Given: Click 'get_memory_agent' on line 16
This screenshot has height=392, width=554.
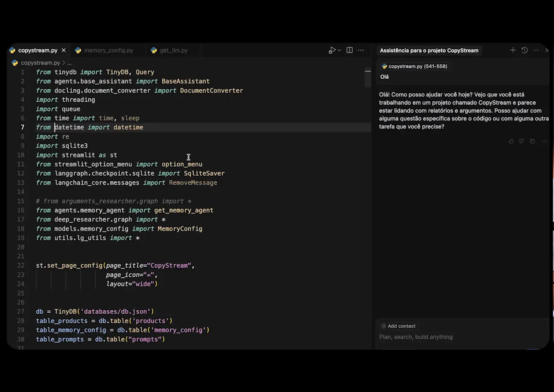Looking at the screenshot, I should 183,211.
